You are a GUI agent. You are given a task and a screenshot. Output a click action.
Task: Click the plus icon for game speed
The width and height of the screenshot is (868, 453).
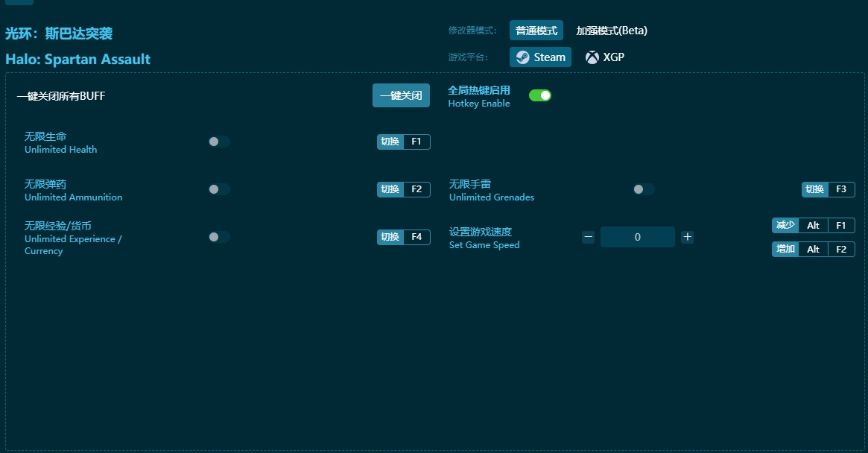click(x=687, y=237)
